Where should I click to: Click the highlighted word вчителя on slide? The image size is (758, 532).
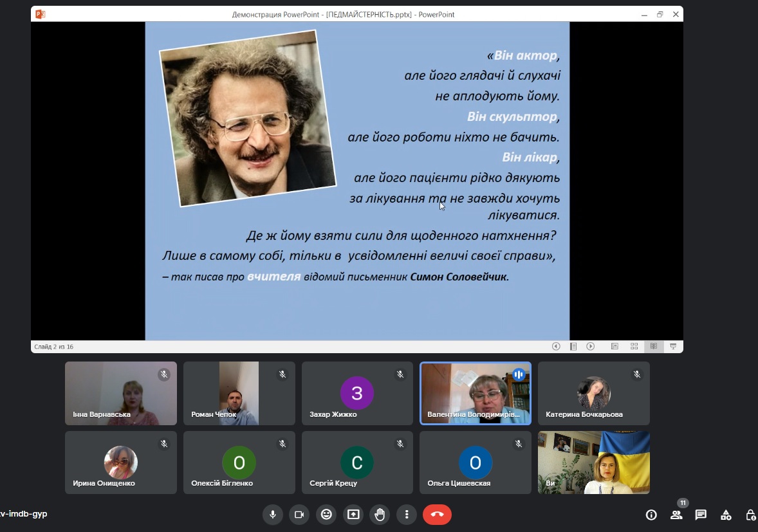273,277
